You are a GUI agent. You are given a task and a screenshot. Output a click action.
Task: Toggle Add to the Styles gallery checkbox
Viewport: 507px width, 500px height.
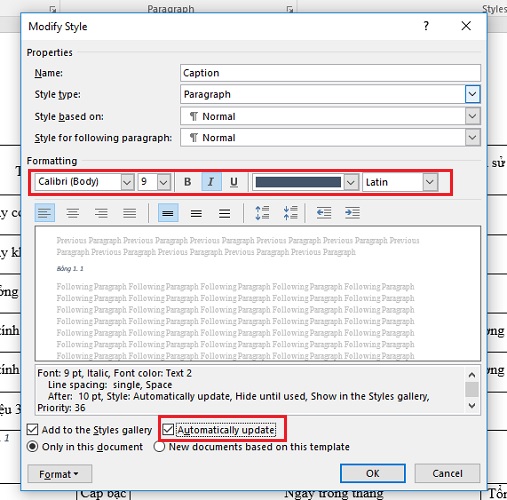(32, 429)
